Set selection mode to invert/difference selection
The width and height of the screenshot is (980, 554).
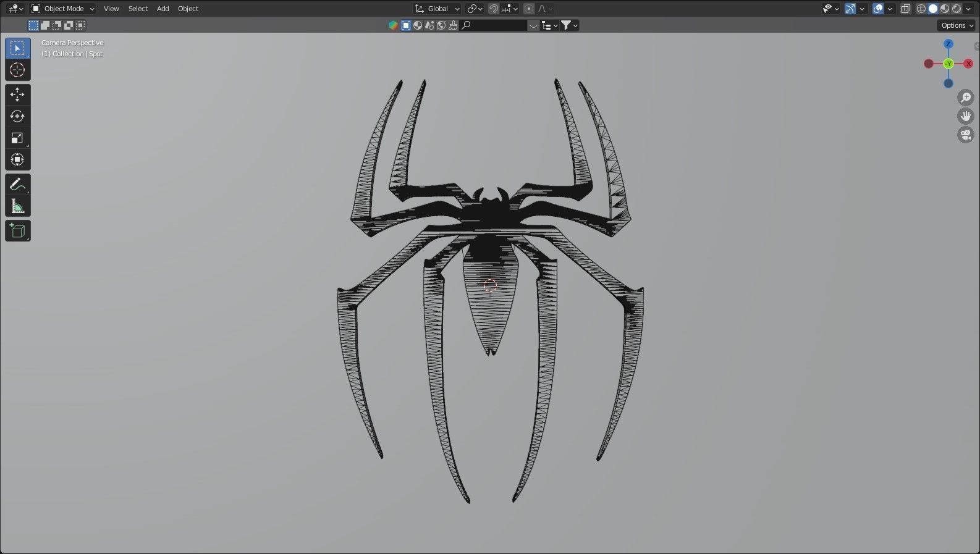coord(69,25)
